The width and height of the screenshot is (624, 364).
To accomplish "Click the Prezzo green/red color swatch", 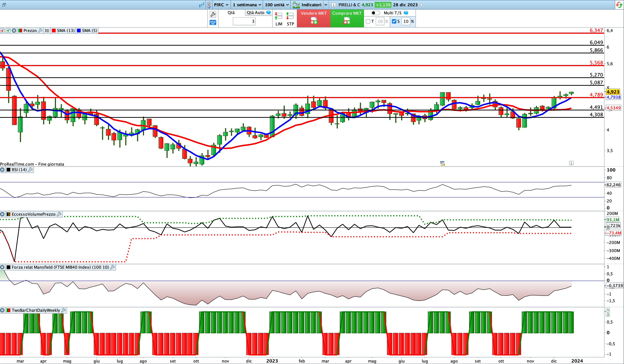I will point(20,30).
